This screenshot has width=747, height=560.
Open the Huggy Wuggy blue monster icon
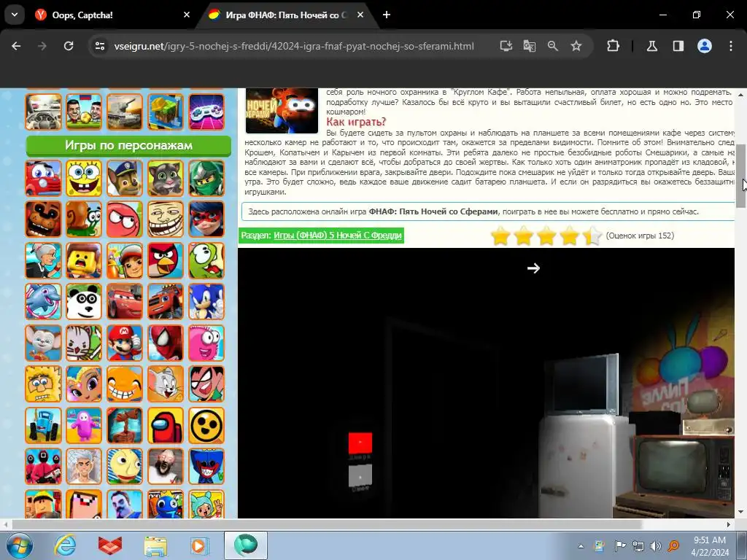(x=206, y=466)
